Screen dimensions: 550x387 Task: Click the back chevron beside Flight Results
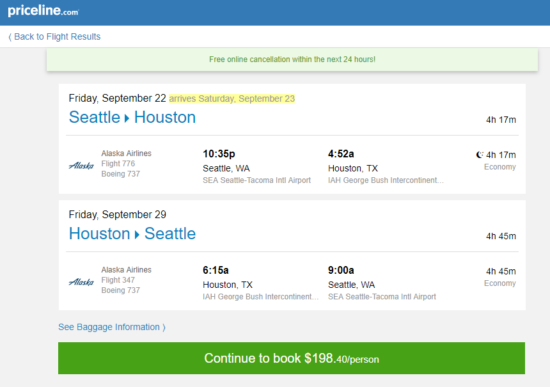pyautogui.click(x=10, y=37)
